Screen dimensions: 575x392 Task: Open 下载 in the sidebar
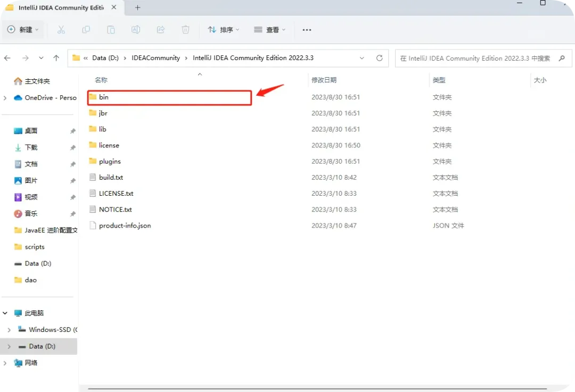26,147
